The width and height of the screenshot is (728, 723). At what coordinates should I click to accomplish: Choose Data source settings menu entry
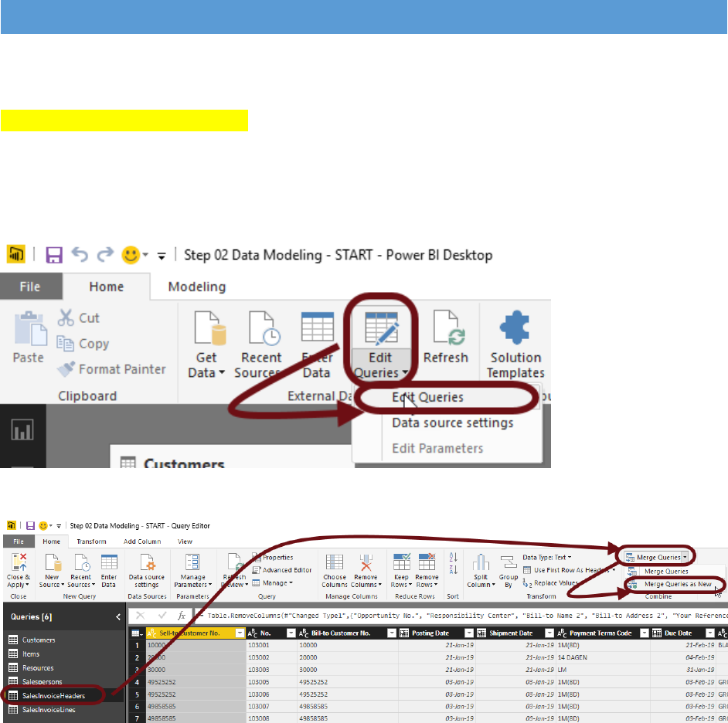click(x=453, y=423)
